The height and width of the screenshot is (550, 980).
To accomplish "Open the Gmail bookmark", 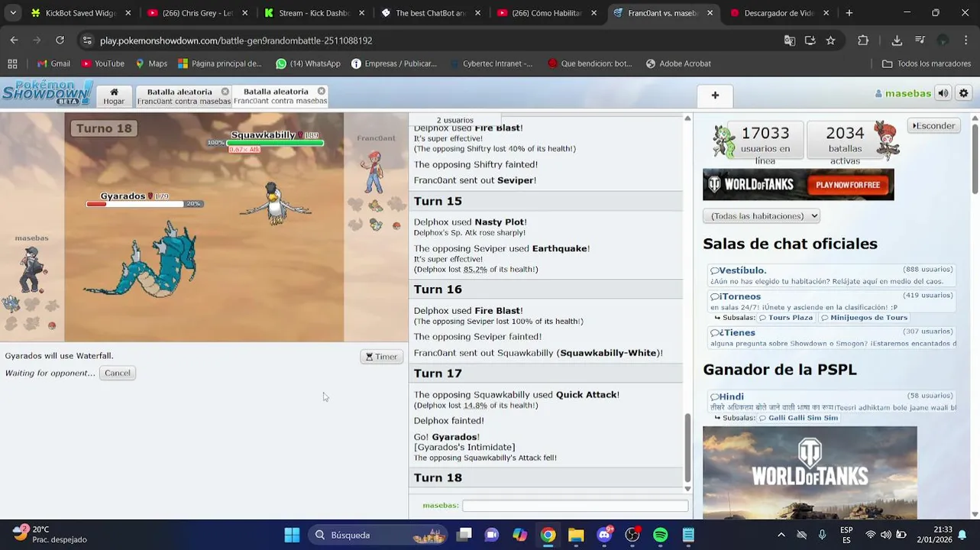I will click(53, 63).
